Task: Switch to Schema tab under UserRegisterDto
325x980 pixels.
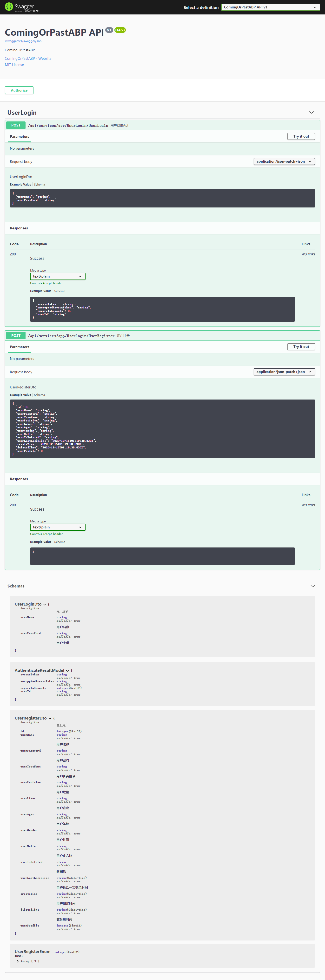Action: [x=40, y=395]
